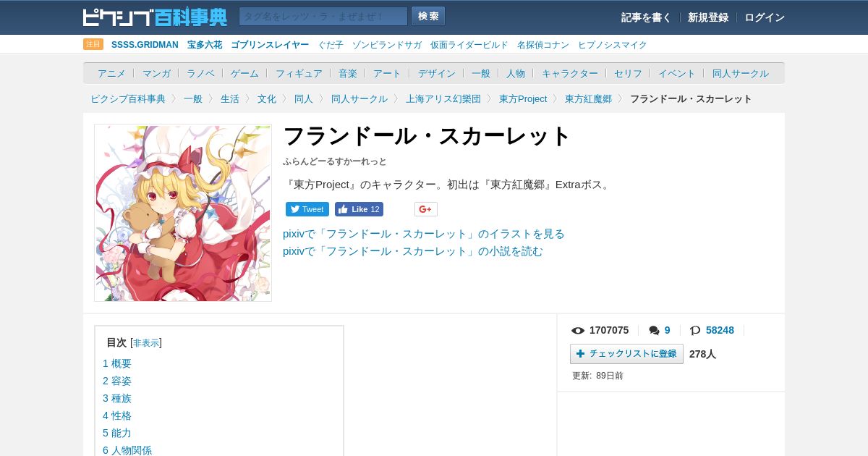Open comments count 9
The image size is (868, 456).
[660, 330]
